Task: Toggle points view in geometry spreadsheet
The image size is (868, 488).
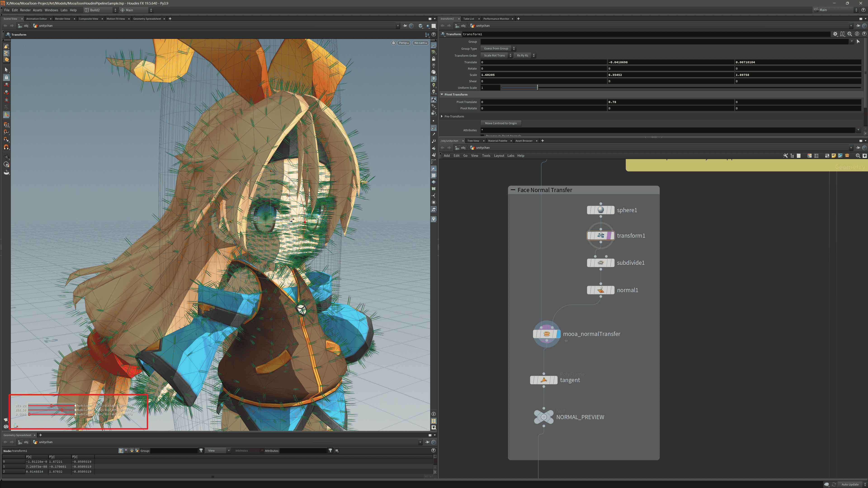Action: (121, 451)
